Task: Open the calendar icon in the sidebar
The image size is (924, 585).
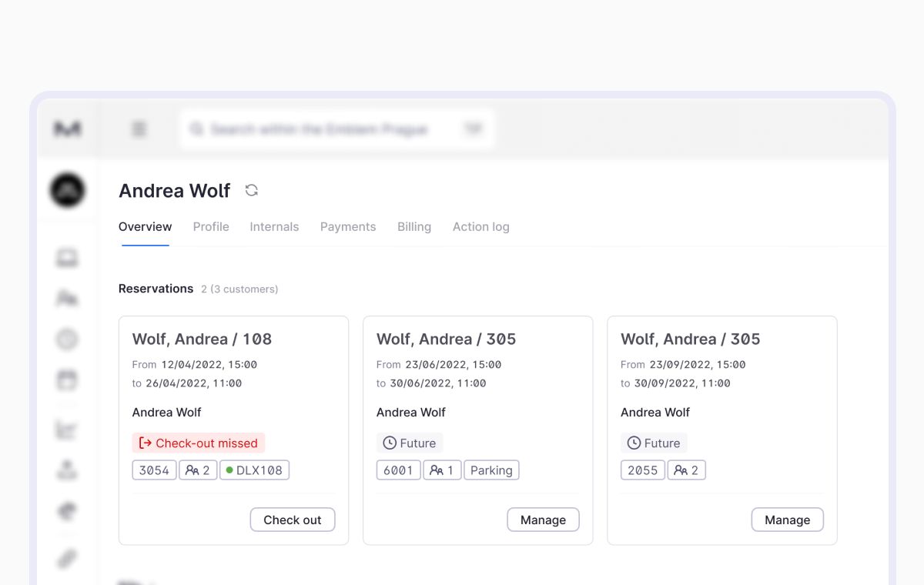Action: [67, 379]
